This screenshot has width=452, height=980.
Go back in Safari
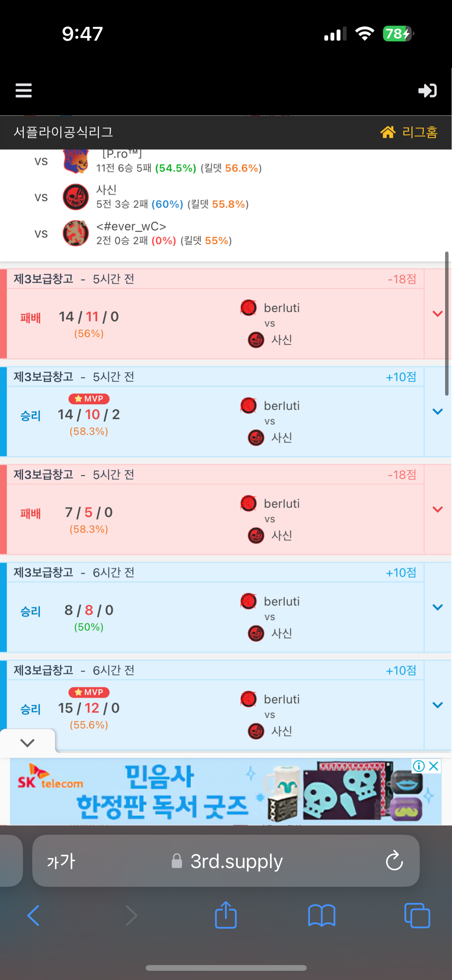34,916
